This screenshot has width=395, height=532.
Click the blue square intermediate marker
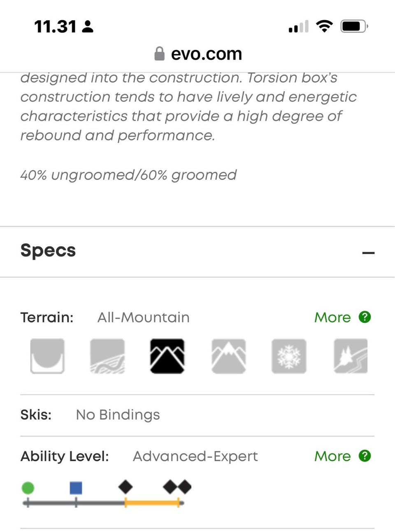pos(76,488)
